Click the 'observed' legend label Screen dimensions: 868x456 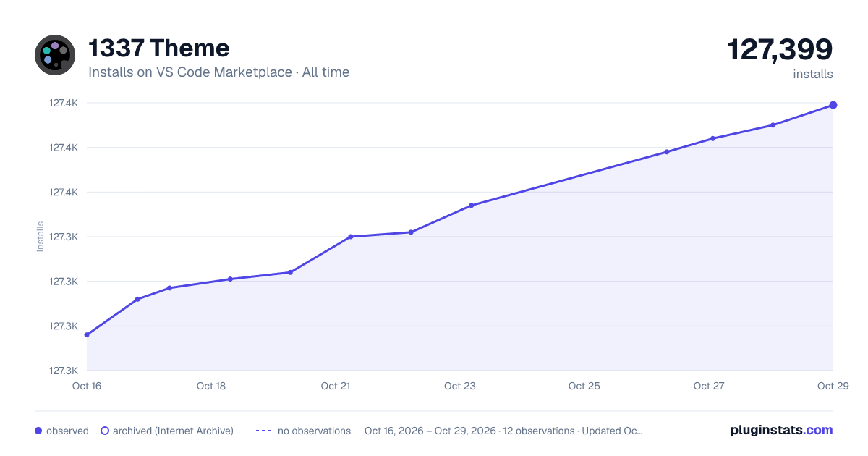coord(67,431)
